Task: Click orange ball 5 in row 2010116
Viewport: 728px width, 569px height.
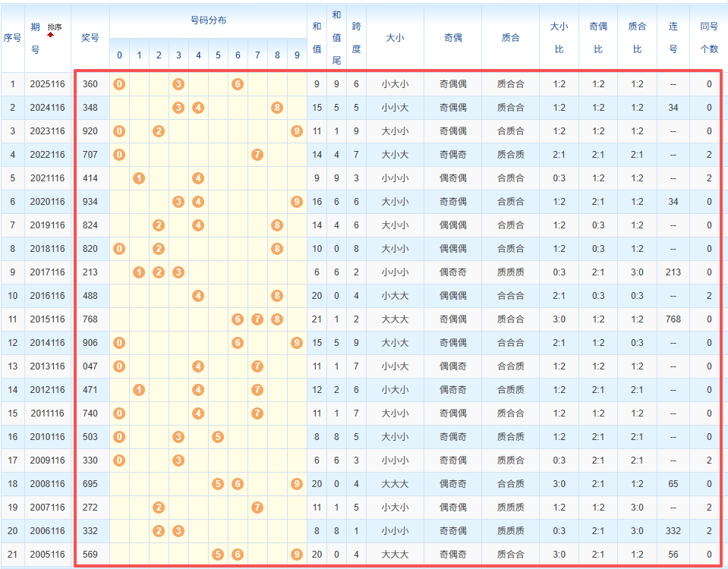Action: [218, 437]
